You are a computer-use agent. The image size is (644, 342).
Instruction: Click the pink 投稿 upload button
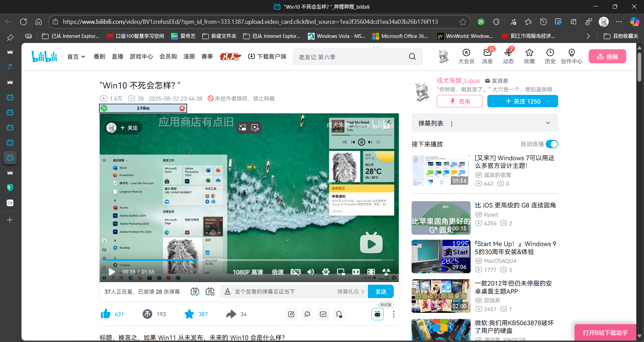(x=607, y=56)
